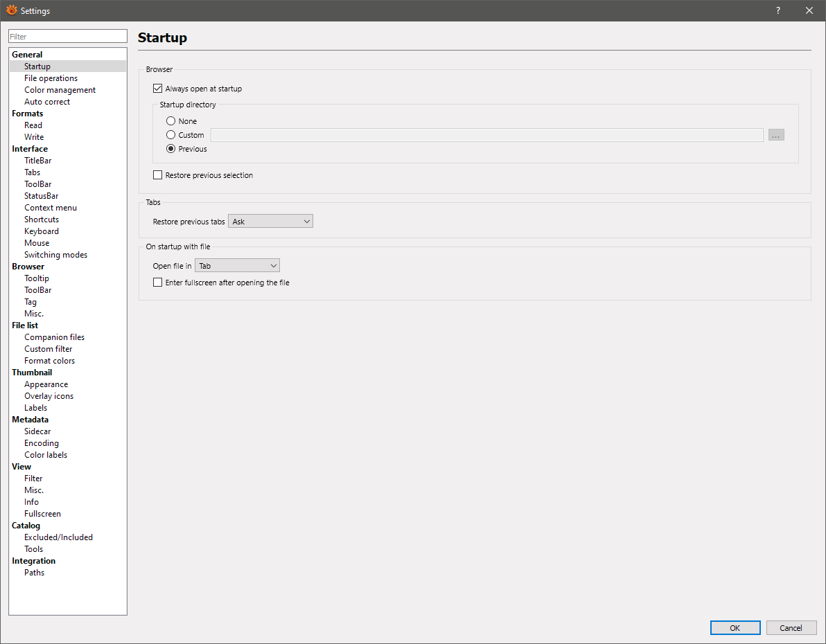Open Excluded/Included settings
Viewport: 826px width, 644px height.
tap(58, 537)
